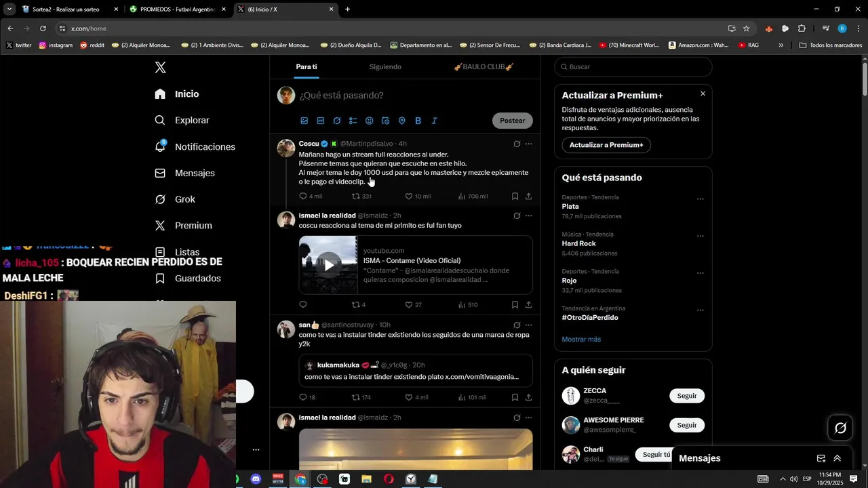
Task: Open more options on Coscu's post
Action: pos(528,144)
